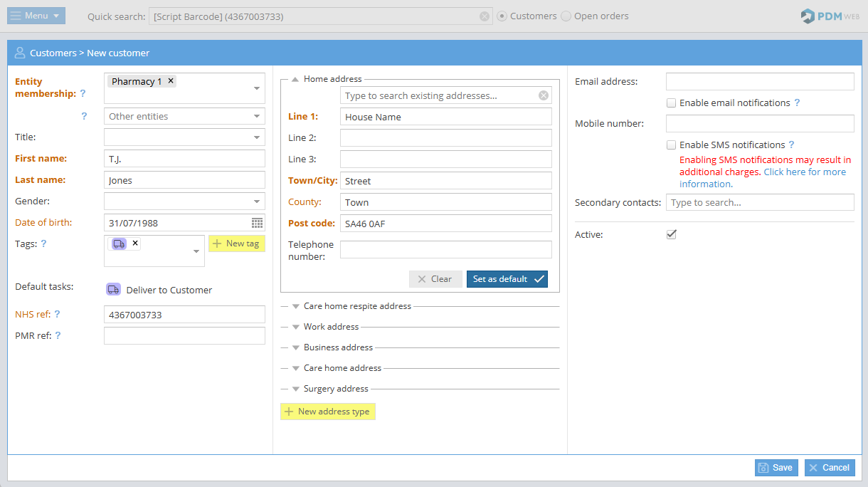Remove the Pharmacy 1 entity tag

click(171, 81)
